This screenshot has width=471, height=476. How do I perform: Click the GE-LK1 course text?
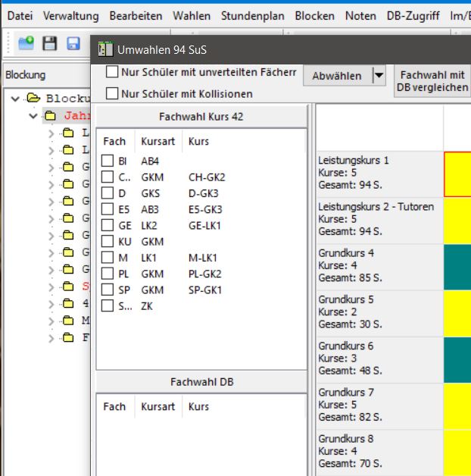click(204, 226)
